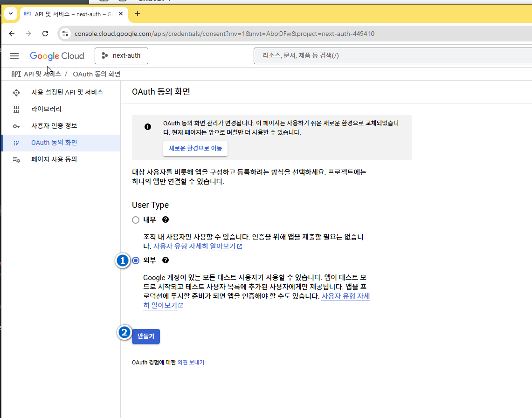The height and width of the screenshot is (418, 532).
Task: Click the 새로운 환경으로 이동 button
Action: click(195, 149)
